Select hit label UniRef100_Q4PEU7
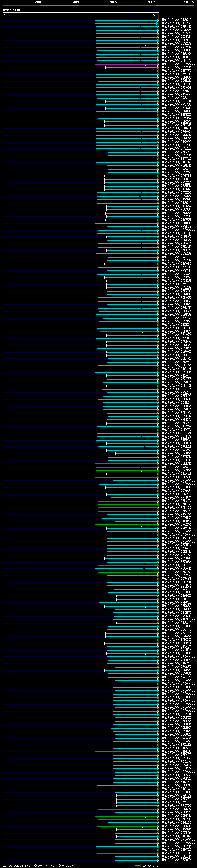 coord(177,751)
